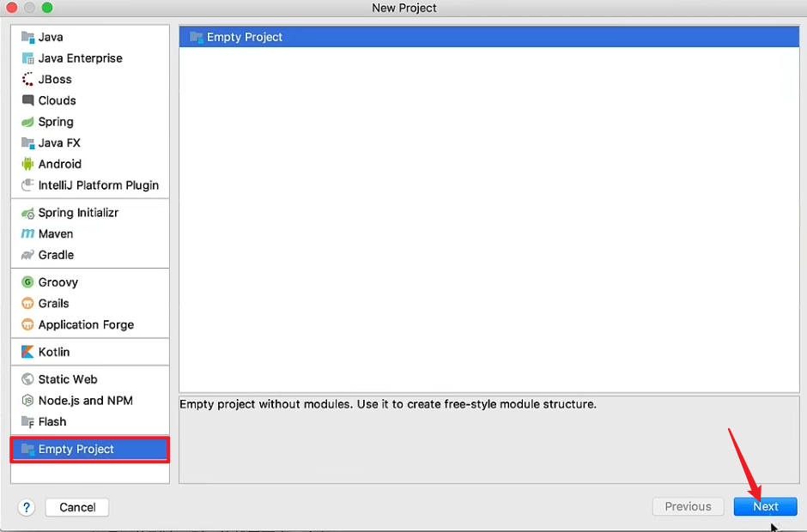This screenshot has height=532, width=807.
Task: Select the Java project type icon
Action: pos(27,37)
